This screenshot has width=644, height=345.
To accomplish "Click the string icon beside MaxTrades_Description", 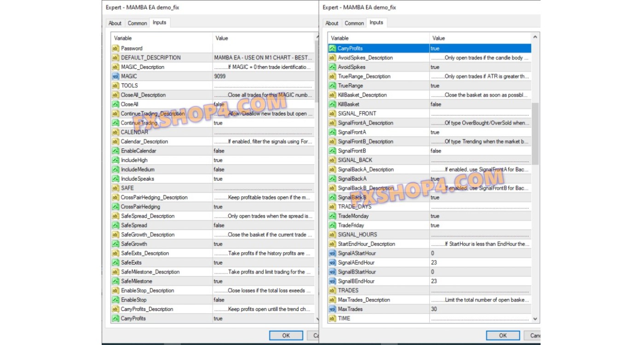I will [x=332, y=300].
